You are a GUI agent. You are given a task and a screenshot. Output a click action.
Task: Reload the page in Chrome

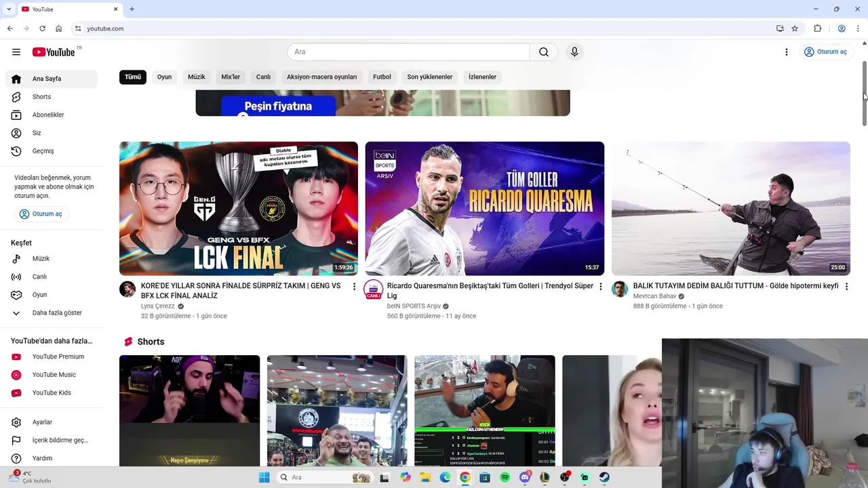pos(42,28)
